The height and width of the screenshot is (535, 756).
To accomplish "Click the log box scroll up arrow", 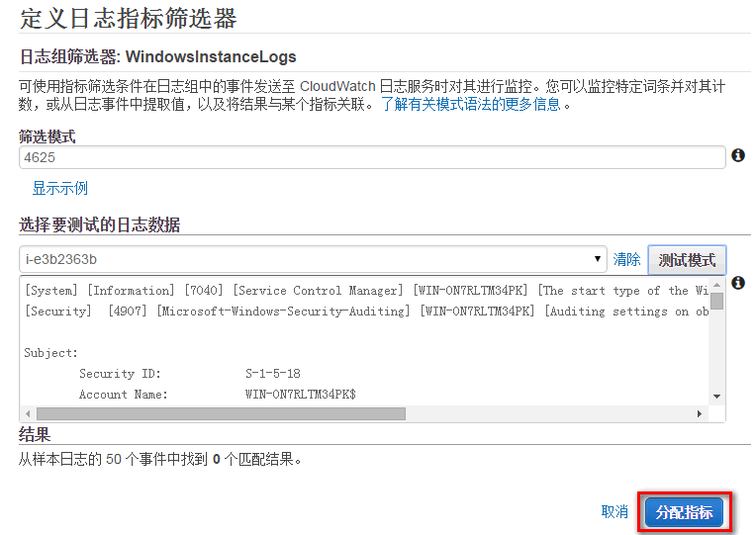I will 717,285.
